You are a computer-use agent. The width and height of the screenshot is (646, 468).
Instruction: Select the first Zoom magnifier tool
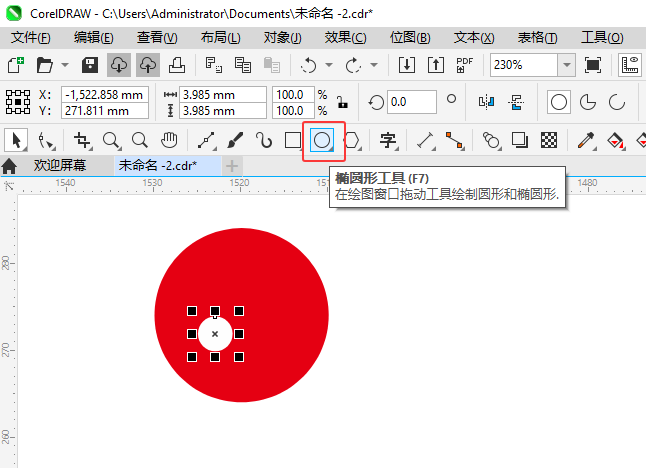coord(111,140)
